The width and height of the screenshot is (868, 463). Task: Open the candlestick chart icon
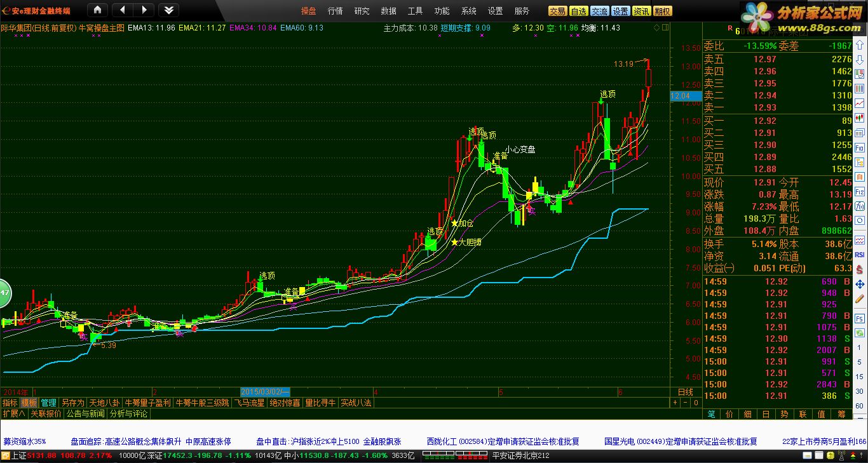tap(860, 117)
